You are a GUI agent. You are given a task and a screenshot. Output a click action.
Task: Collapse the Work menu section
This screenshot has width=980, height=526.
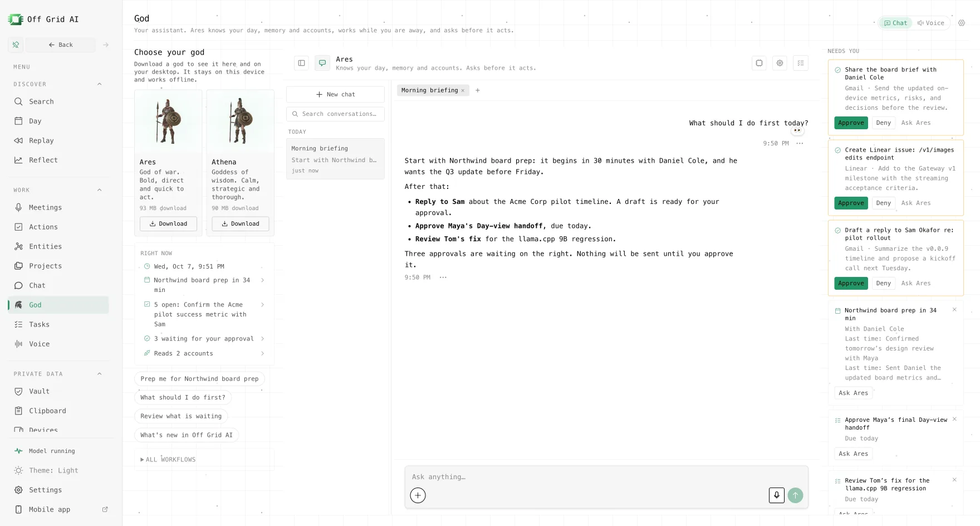(100, 190)
